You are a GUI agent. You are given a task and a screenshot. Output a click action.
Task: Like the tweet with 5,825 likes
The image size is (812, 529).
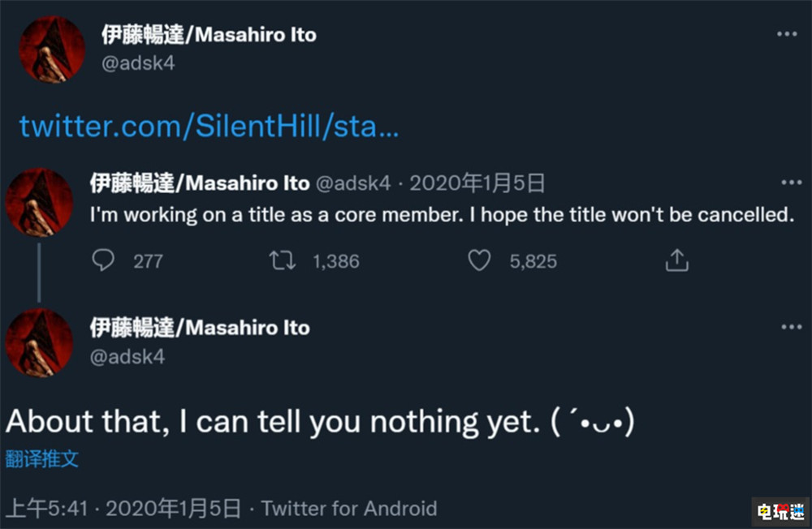click(x=480, y=260)
